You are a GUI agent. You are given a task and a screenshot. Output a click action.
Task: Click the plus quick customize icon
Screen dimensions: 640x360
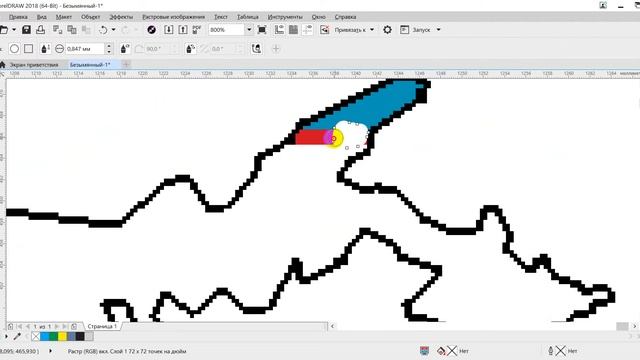[x=276, y=49]
